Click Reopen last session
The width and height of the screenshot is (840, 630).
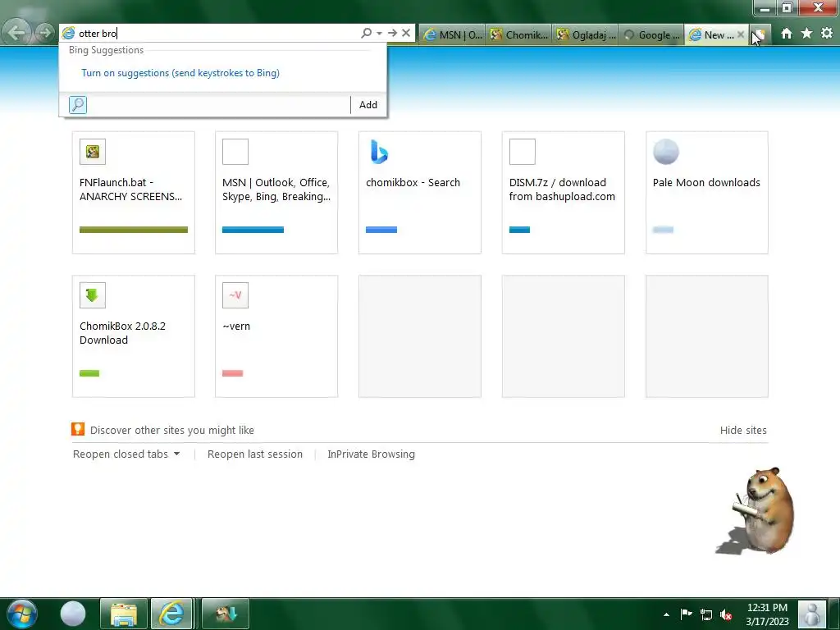255,454
